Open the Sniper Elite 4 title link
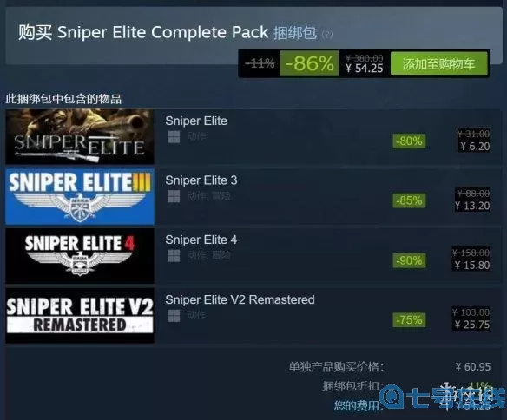 point(201,240)
